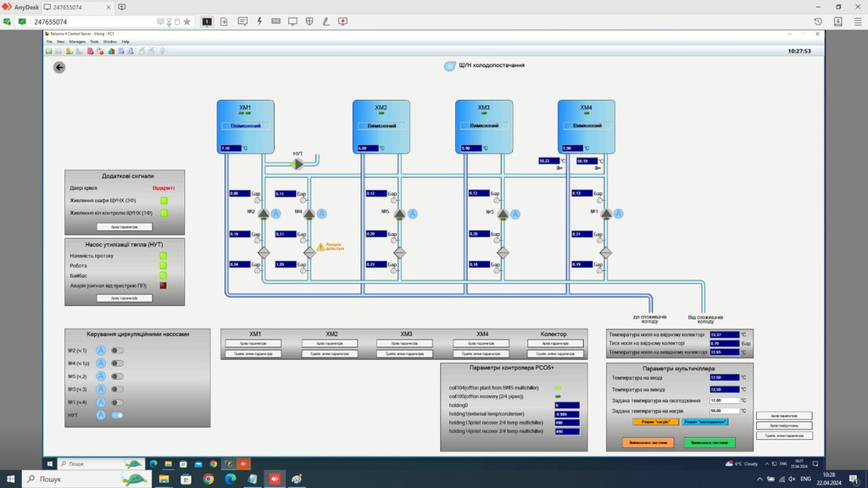Click auto-mode A icon beside pump №1 schematic
868x488 pixels.
(618, 213)
